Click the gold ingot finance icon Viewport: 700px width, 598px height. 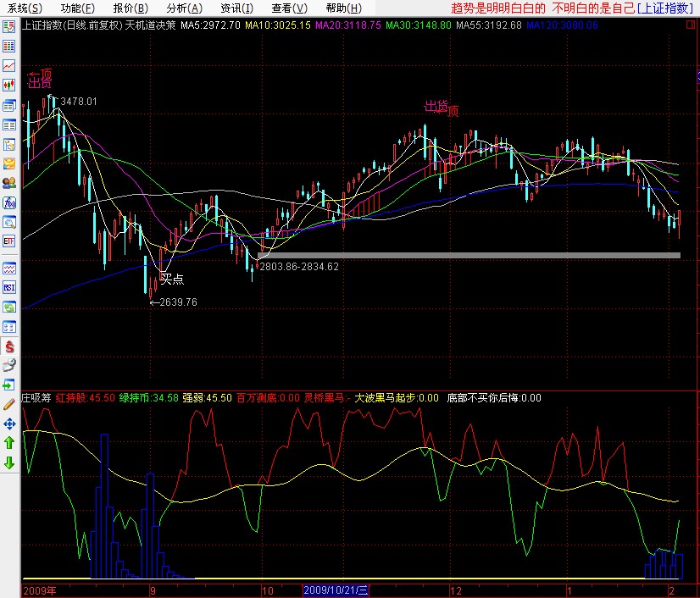pos(9,163)
